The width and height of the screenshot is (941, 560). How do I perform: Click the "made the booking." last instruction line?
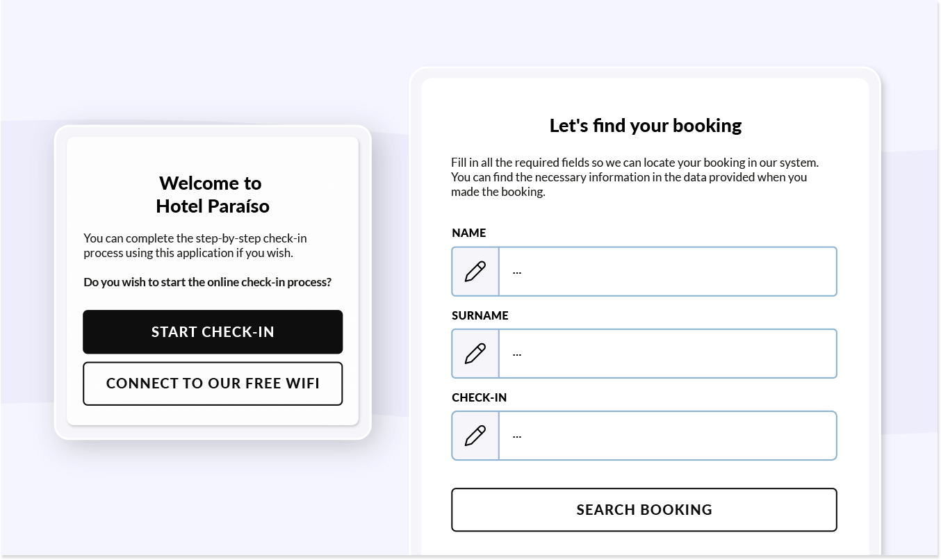coord(498,192)
